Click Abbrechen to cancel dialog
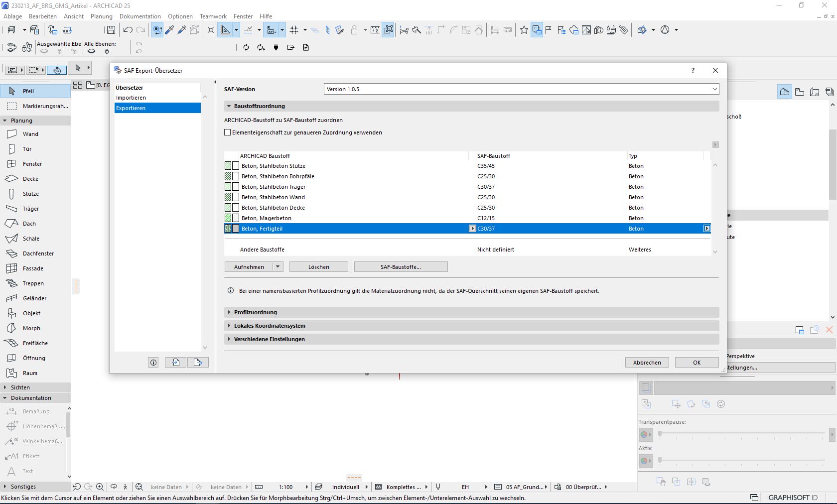Image resolution: width=837 pixels, height=504 pixels. (647, 363)
